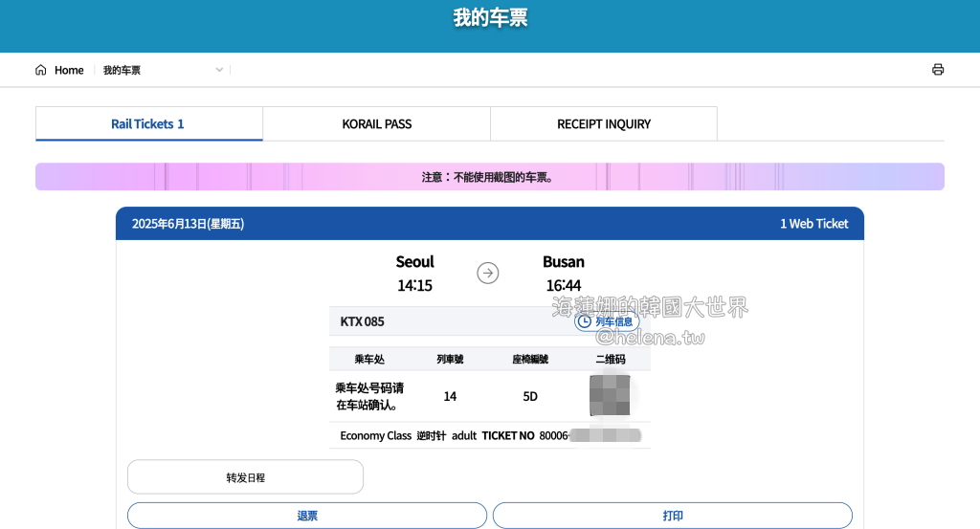Screen dimensions: 980x529
Task: Click the 打印 print button
Action: 673,516
